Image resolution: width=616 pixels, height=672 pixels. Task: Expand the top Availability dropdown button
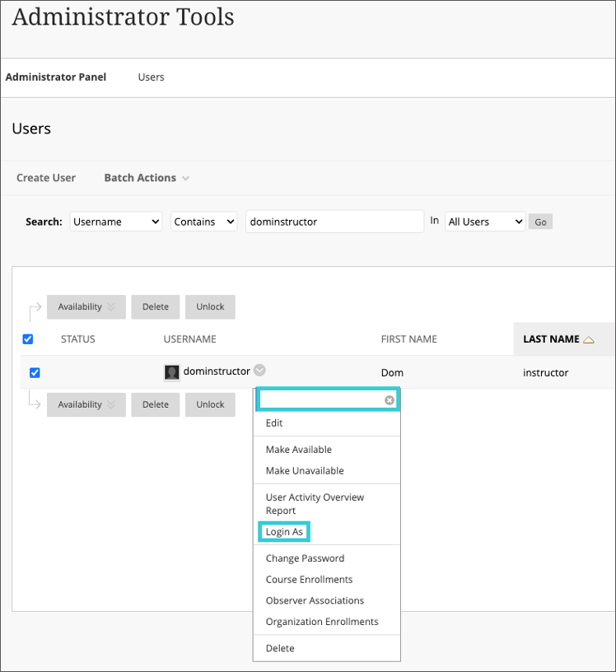coord(86,307)
